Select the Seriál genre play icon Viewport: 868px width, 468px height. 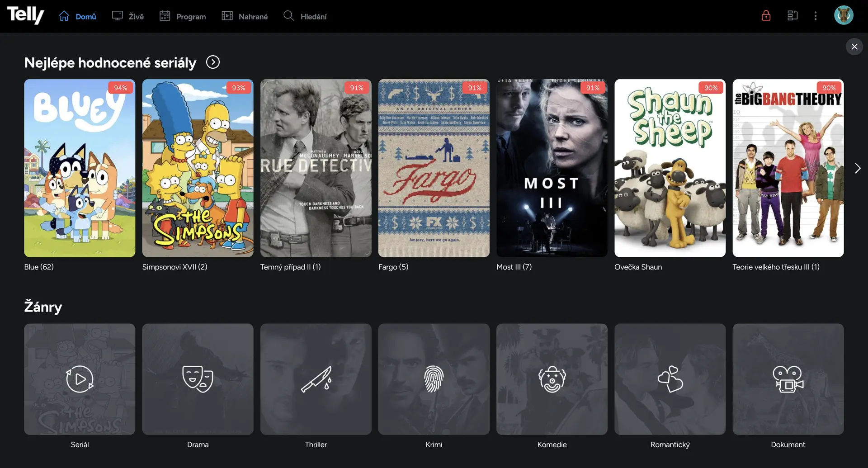point(80,379)
